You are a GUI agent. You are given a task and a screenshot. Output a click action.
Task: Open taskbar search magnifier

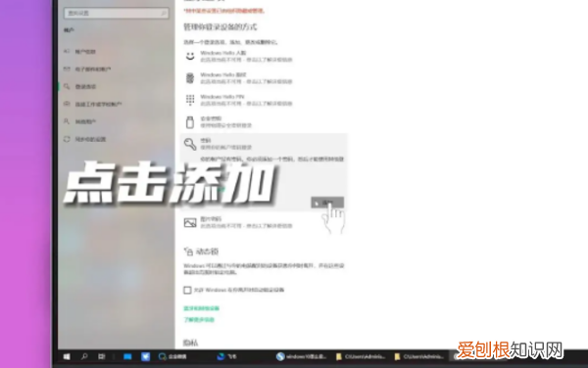pyautogui.click(x=84, y=357)
